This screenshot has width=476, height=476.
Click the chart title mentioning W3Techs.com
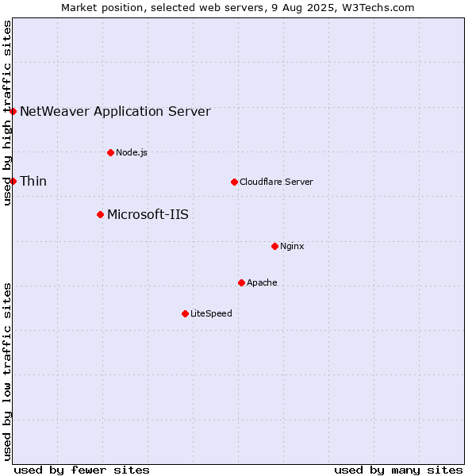click(x=238, y=8)
